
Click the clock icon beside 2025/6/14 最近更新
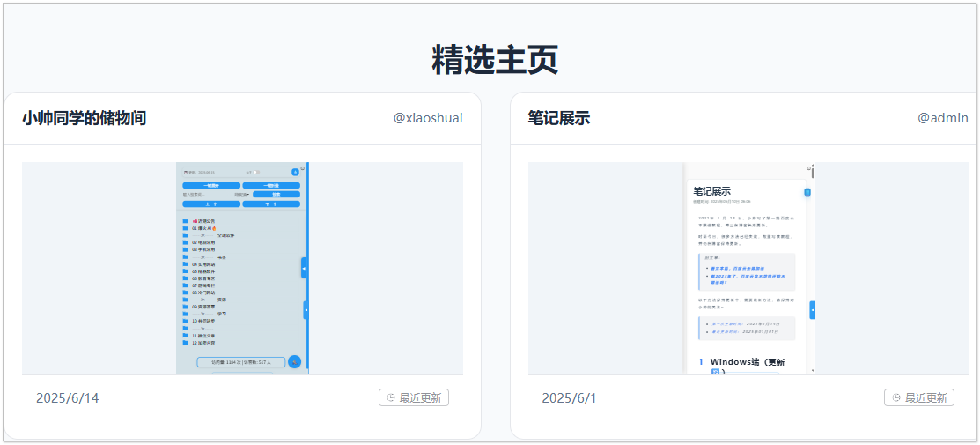[391, 398]
